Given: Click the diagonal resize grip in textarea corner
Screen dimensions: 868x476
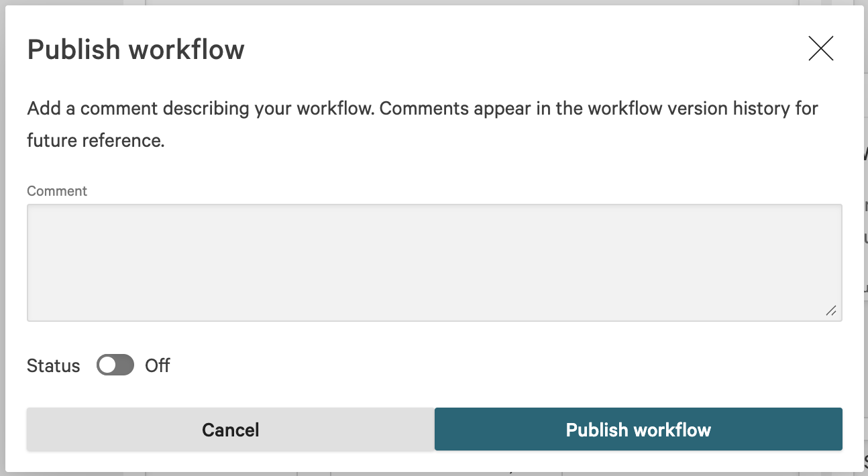Looking at the screenshot, I should pos(831,310).
